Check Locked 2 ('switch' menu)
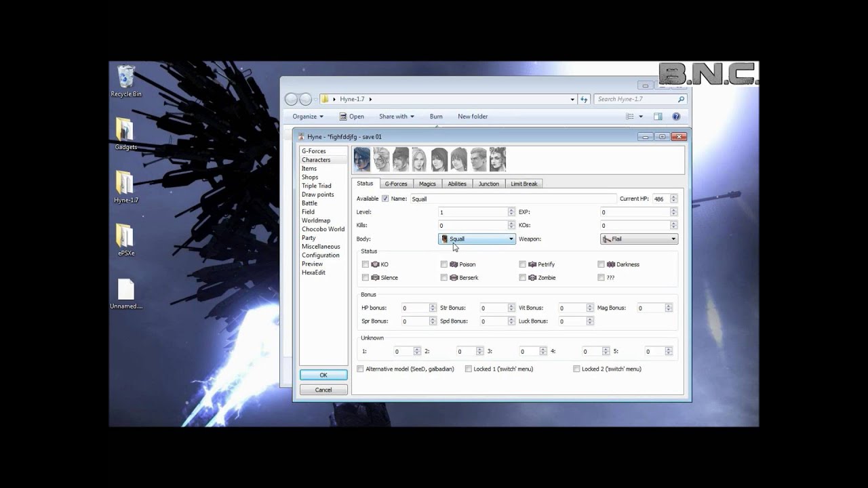The height and width of the screenshot is (488, 868). point(576,369)
